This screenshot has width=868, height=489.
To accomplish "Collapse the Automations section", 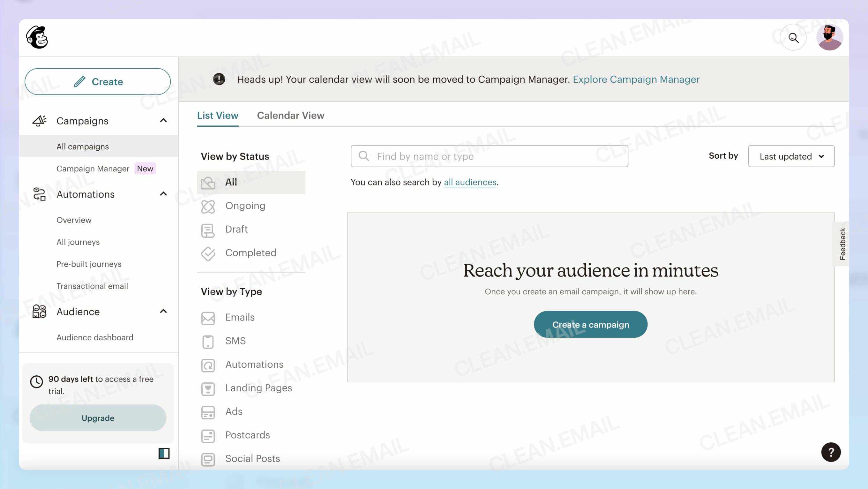I will [164, 194].
